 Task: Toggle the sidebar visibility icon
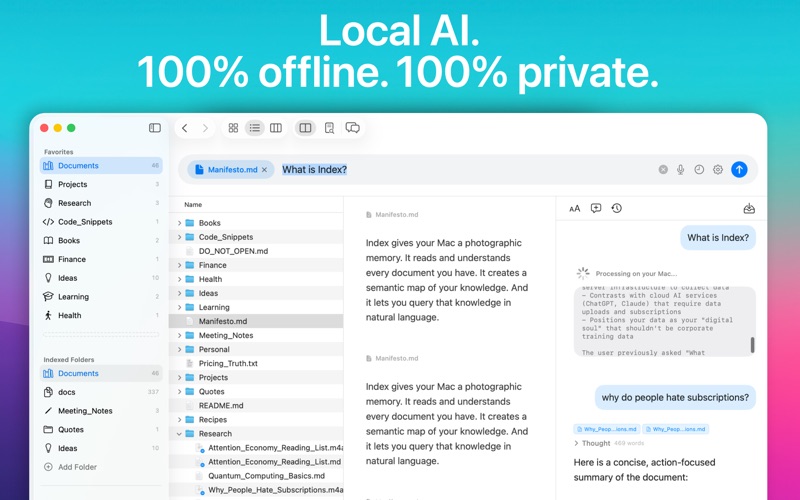pyautogui.click(x=155, y=128)
